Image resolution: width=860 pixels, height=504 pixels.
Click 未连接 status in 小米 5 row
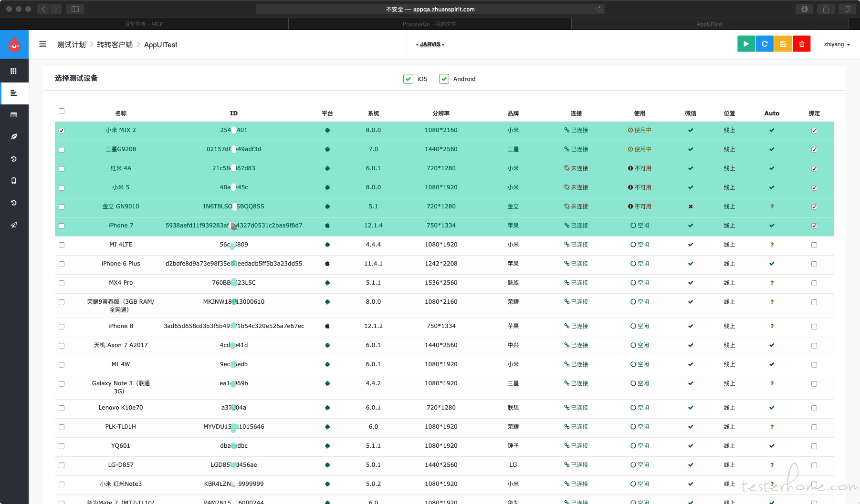[576, 187]
